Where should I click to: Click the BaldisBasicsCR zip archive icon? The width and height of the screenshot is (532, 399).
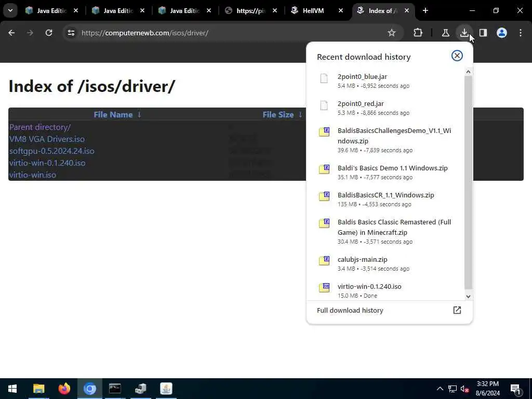(x=324, y=196)
